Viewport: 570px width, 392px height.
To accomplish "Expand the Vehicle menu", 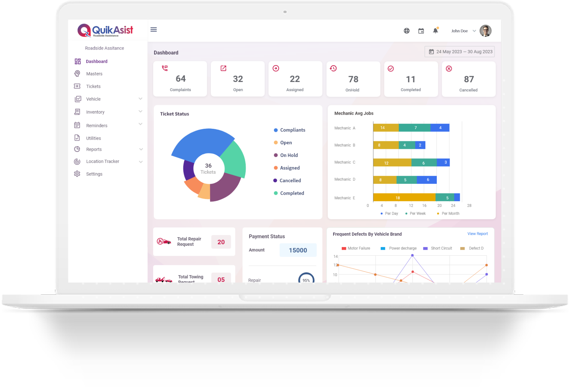I will point(93,99).
